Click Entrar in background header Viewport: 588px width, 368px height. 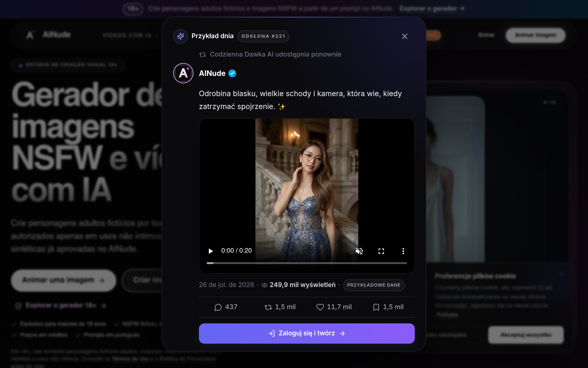tap(486, 35)
